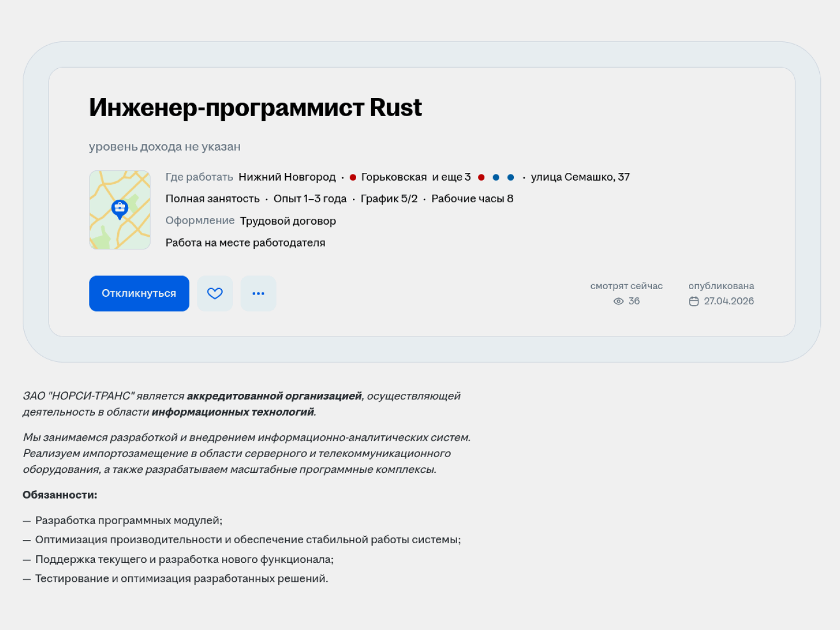Add vacancy to favorites with heart icon
Viewport: 840px width, 630px height.
[x=215, y=293]
